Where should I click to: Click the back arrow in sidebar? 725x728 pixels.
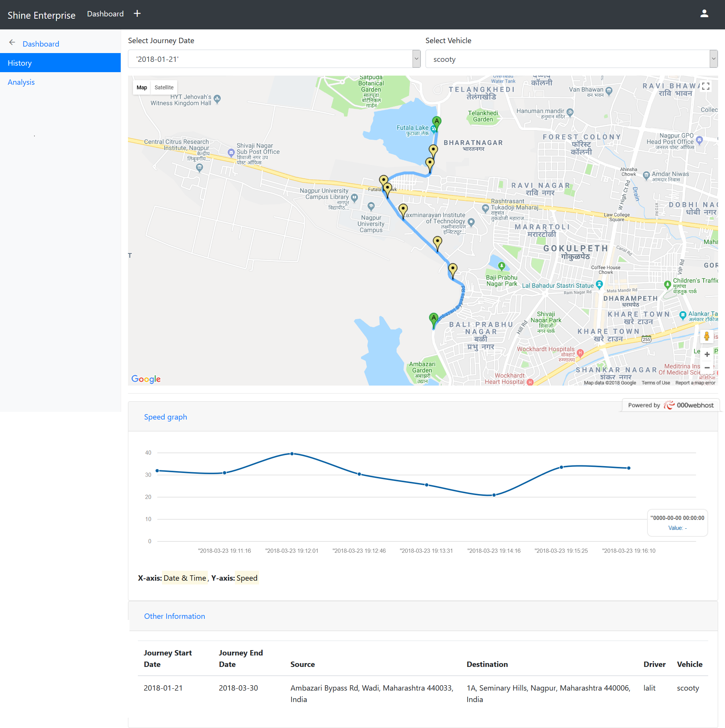tap(12, 43)
